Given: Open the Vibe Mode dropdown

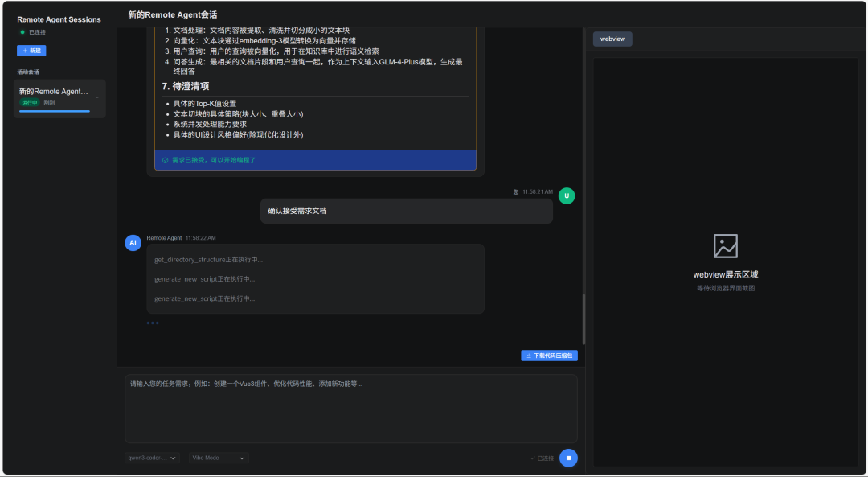Looking at the screenshot, I should (219, 458).
